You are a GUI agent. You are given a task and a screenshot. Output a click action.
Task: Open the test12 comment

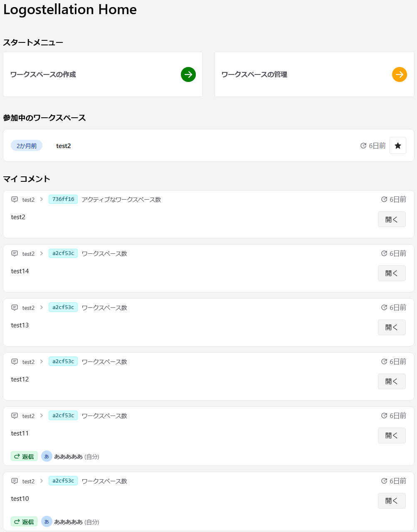pyautogui.click(x=391, y=381)
